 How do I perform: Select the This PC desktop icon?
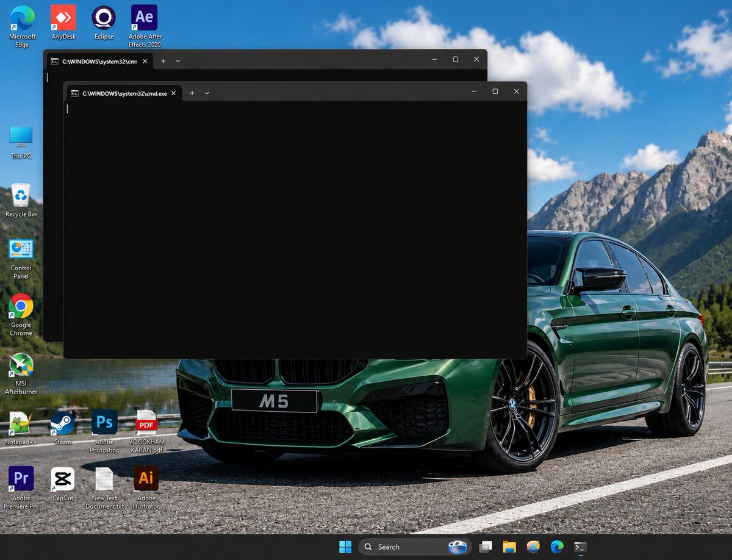point(21,143)
